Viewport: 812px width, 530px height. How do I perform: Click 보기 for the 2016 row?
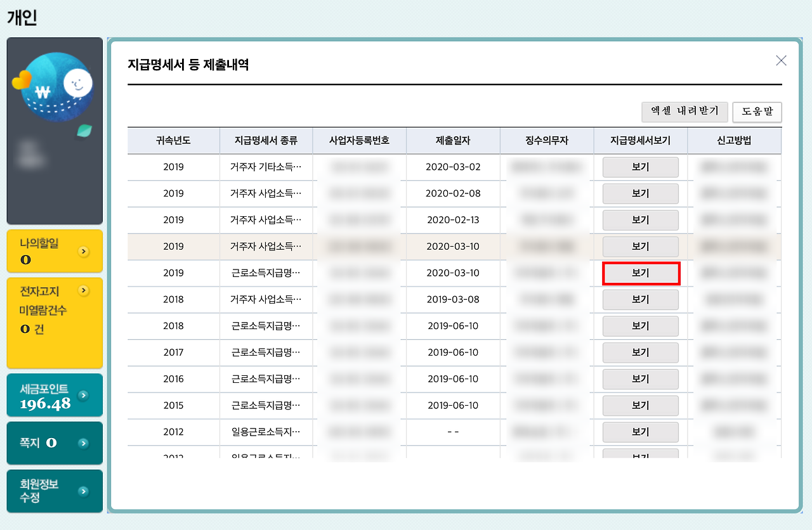640,379
